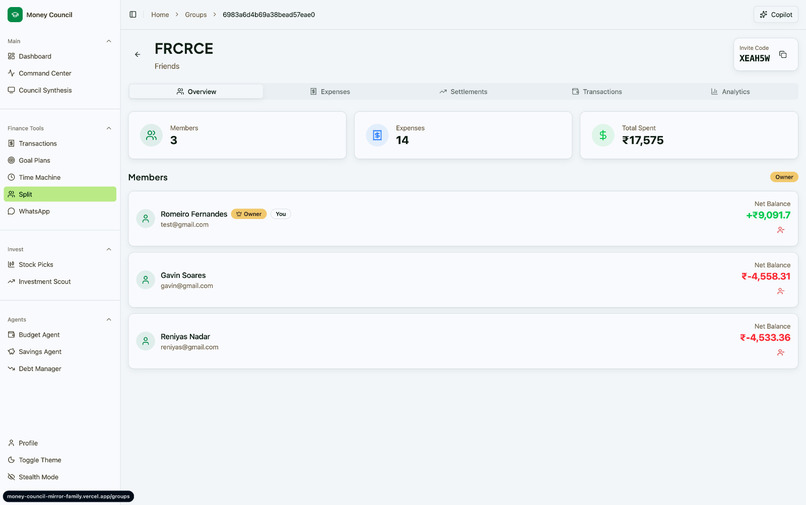Click the group ID breadcrumb
The image size is (806, 505).
click(268, 14)
